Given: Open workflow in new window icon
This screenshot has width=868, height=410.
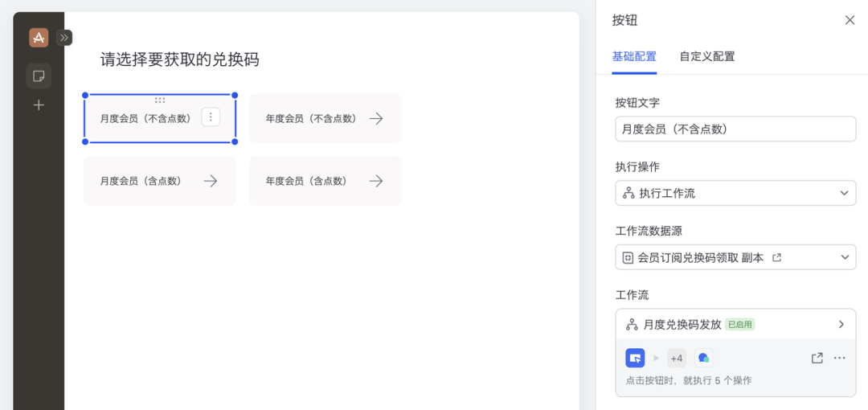Looking at the screenshot, I should point(817,358).
